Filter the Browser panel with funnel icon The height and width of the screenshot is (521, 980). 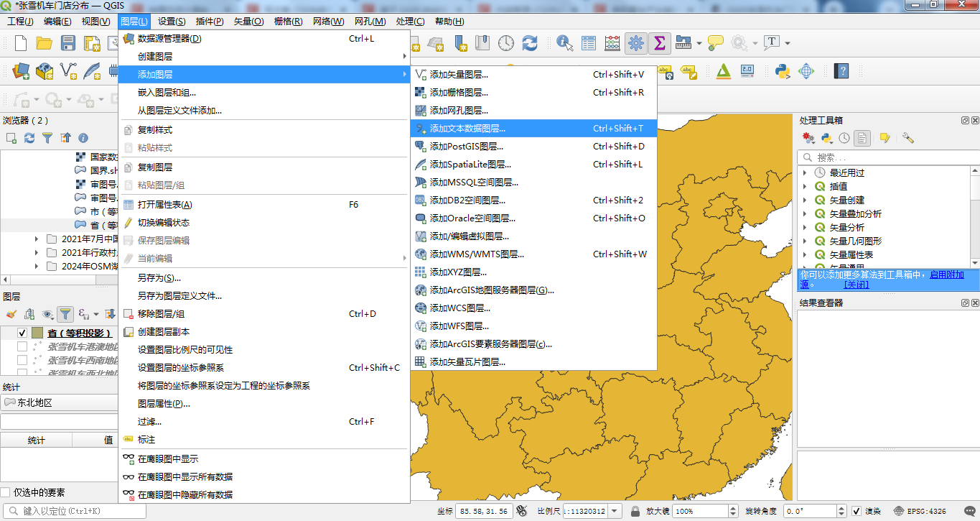coord(47,138)
